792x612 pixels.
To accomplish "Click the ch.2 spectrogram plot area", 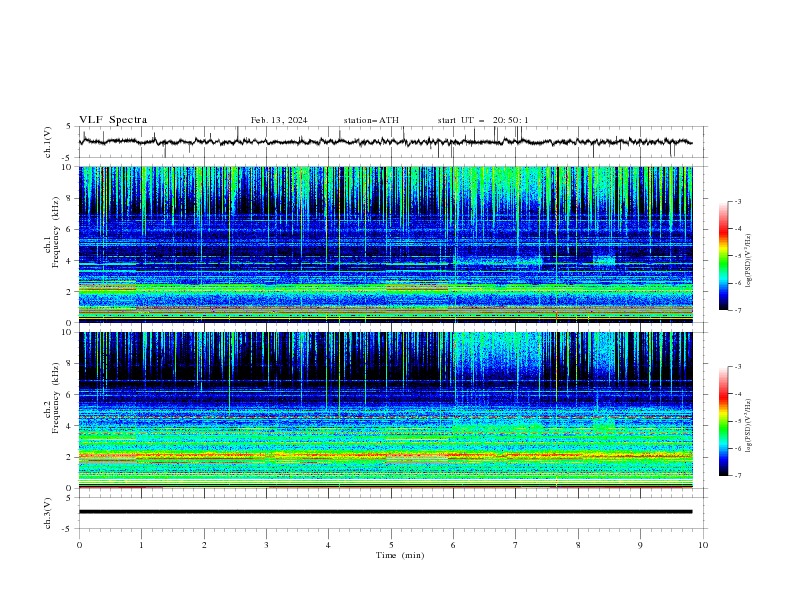I will tap(385, 410).
